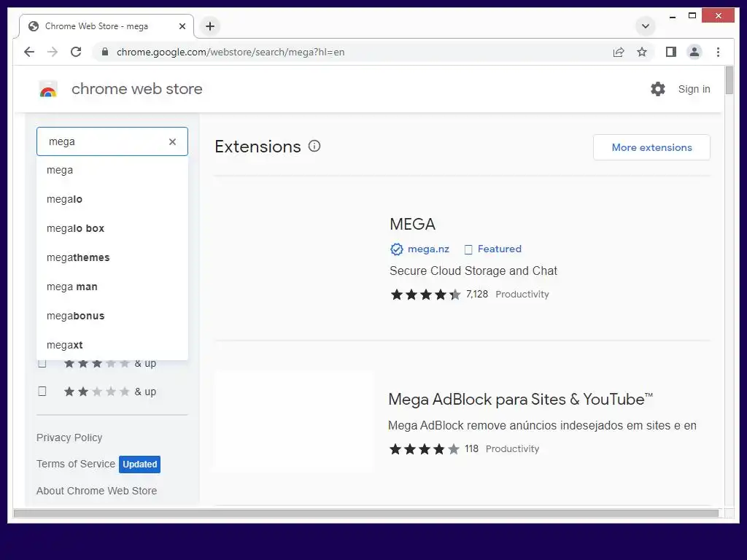Click the Chrome Web Store rainbow logo
This screenshot has width=747, height=560.
click(48, 89)
